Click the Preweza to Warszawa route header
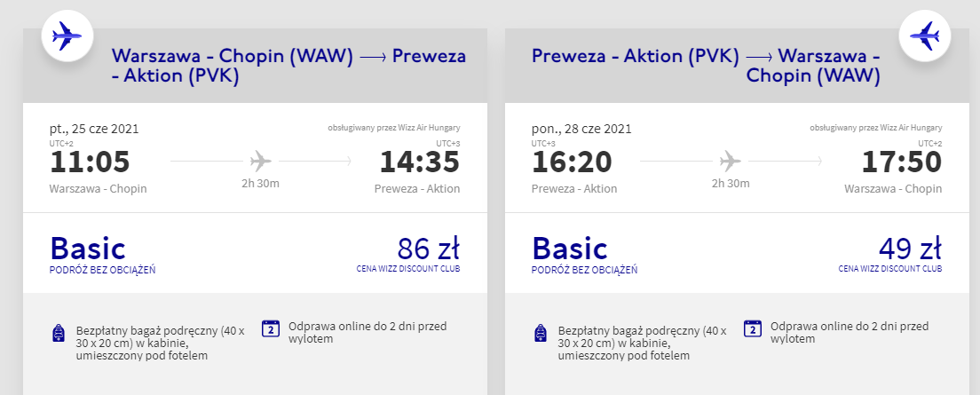Screen dimensions: 980x395 706,67
